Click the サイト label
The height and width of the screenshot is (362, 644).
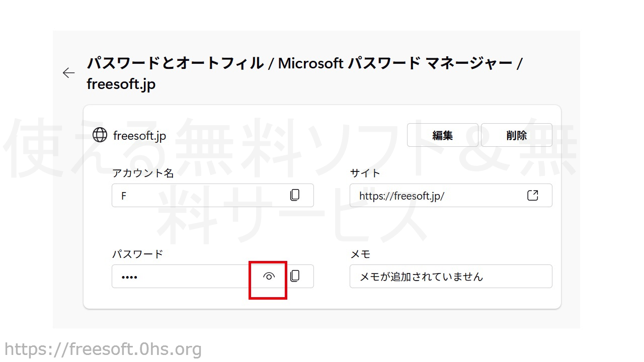(x=365, y=173)
